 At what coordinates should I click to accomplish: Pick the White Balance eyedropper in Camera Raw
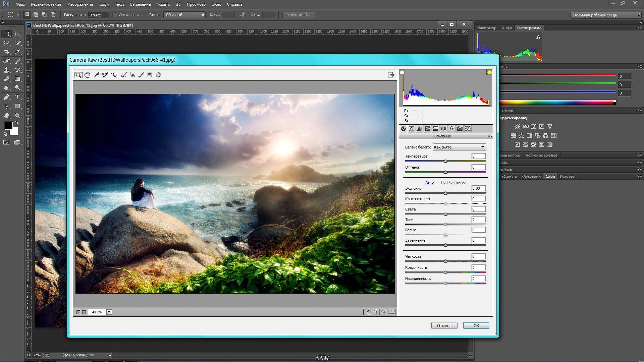pyautogui.click(x=96, y=75)
